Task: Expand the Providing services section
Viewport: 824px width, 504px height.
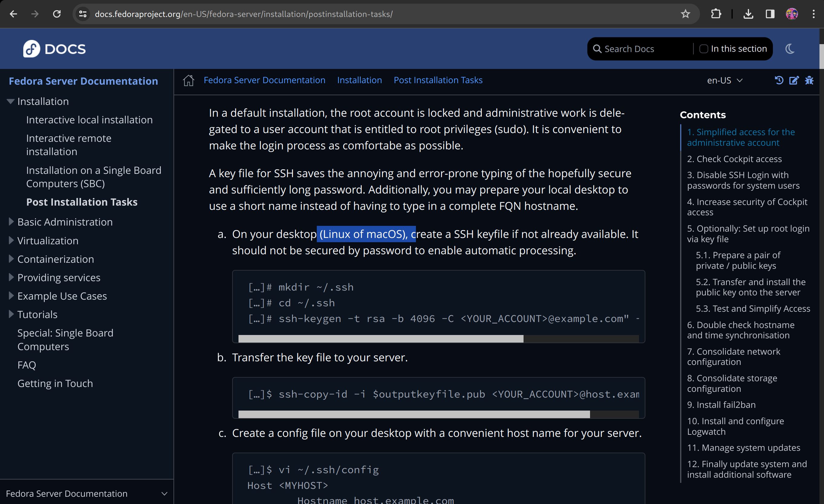Action: [11, 277]
